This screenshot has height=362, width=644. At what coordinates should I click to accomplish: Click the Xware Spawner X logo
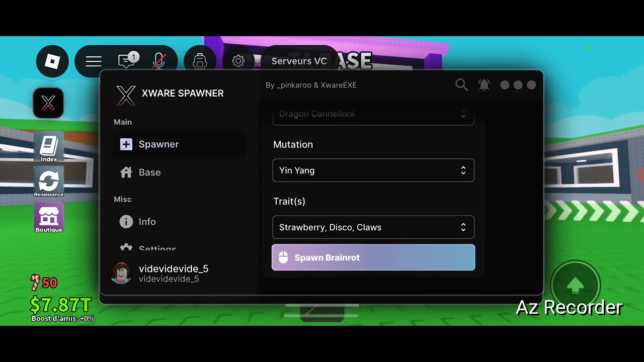(x=126, y=95)
